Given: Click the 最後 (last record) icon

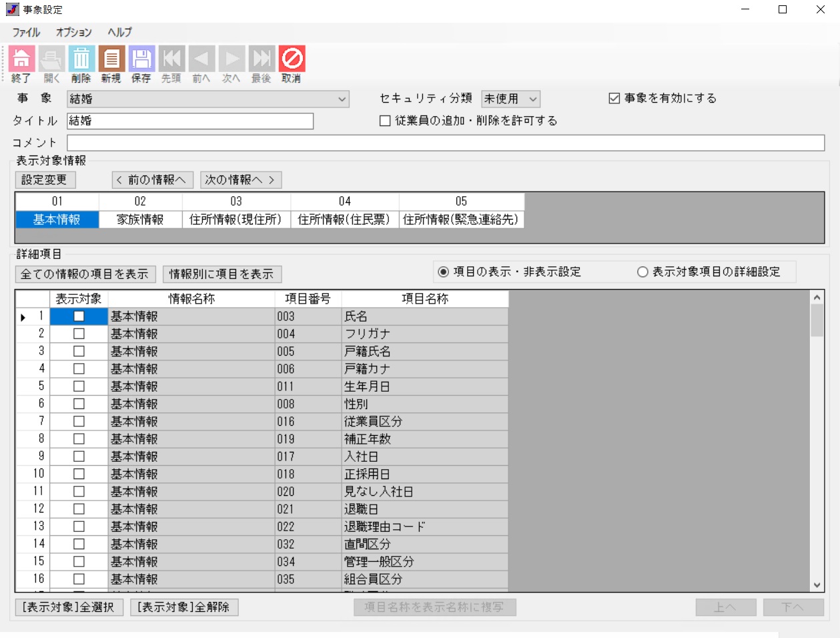Looking at the screenshot, I should pyautogui.click(x=262, y=59).
